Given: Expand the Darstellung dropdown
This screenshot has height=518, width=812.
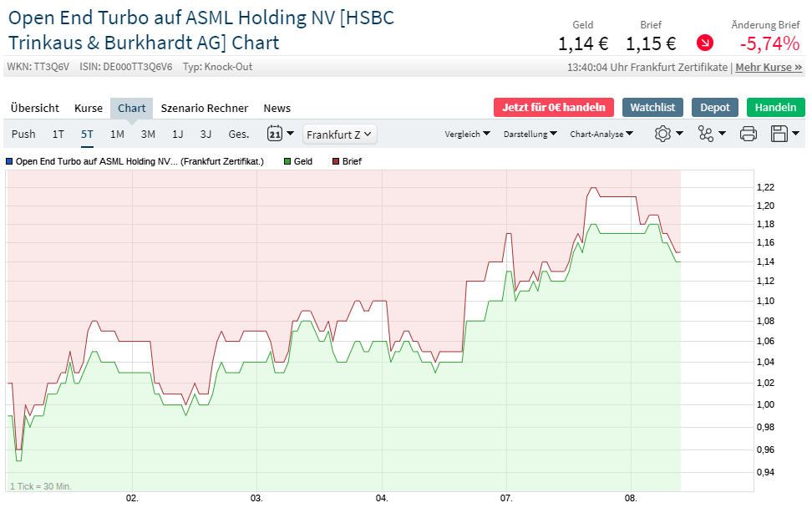Looking at the screenshot, I should point(530,134).
